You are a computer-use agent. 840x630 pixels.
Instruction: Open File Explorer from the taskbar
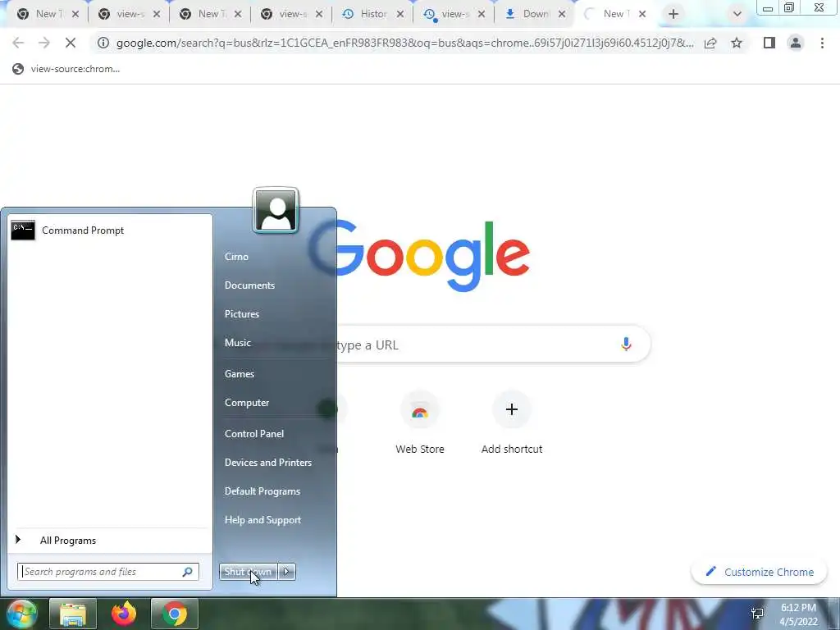coord(72,614)
